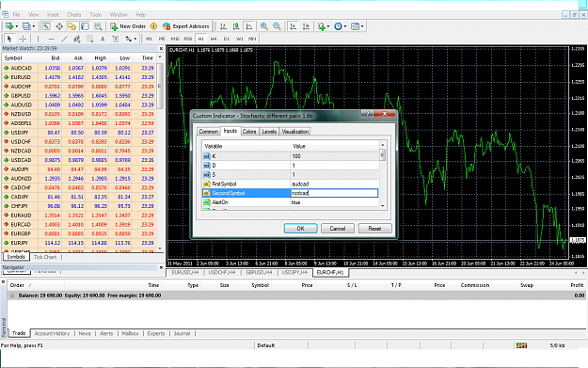588x368 pixels.
Task: Select the horizontal line tool
Action: [x=52, y=39]
